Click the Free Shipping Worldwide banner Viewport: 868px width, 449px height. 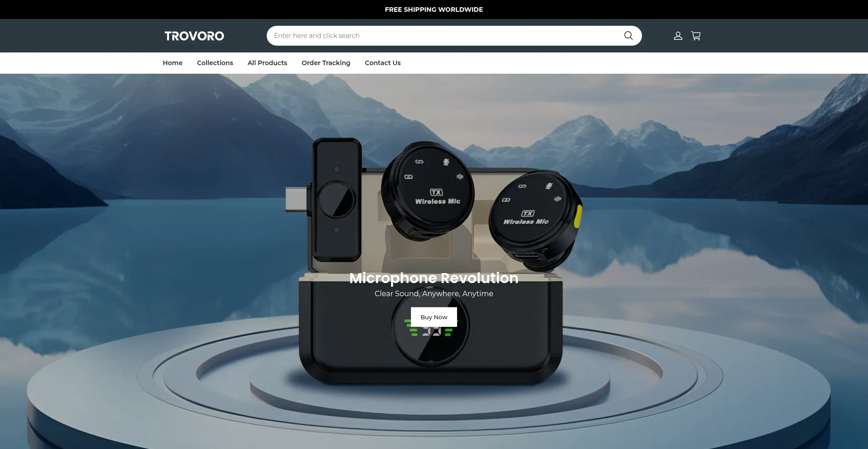click(x=434, y=9)
